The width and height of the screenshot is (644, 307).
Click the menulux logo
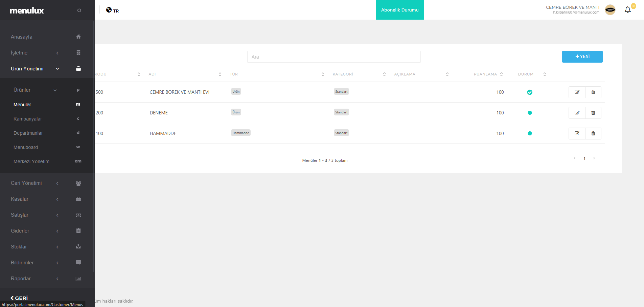pos(27,10)
